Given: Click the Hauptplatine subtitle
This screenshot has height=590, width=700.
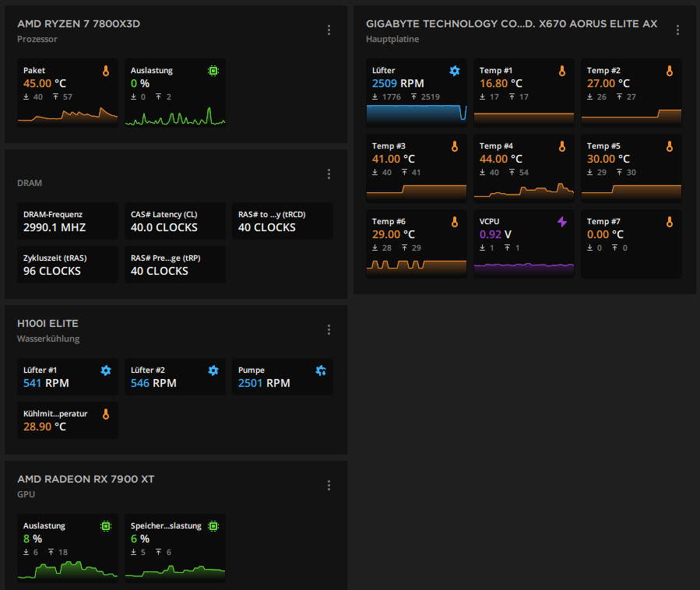Looking at the screenshot, I should click(x=392, y=39).
